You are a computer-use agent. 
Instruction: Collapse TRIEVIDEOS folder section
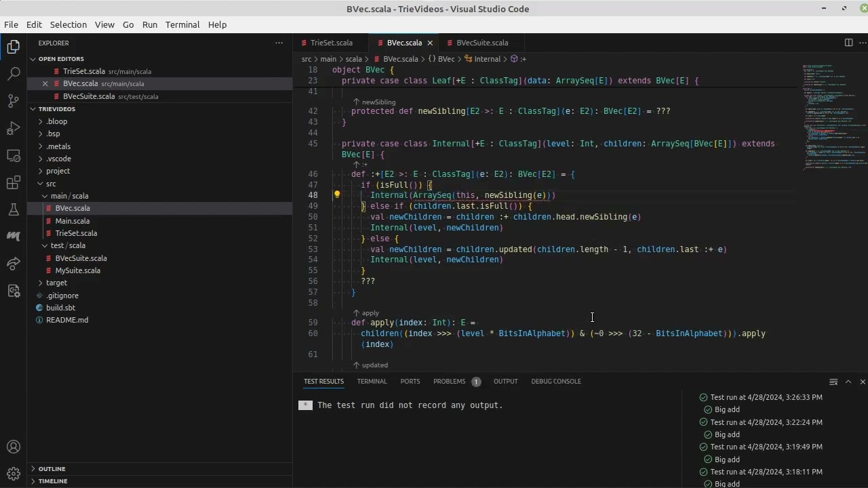(x=57, y=108)
